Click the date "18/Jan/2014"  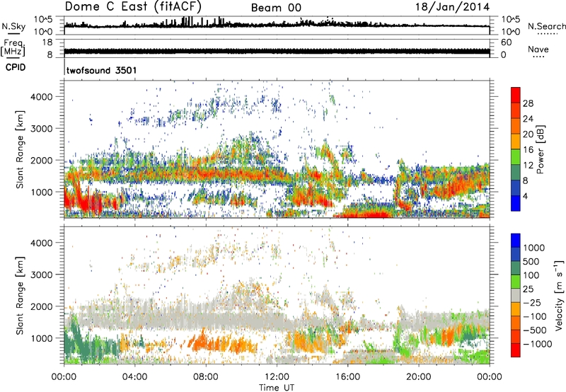(x=452, y=7)
